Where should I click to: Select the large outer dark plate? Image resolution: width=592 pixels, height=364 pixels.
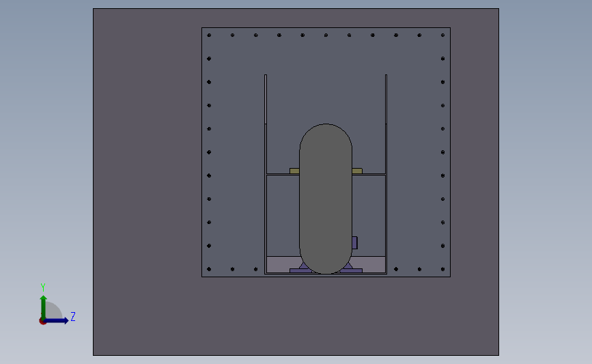coord(147,181)
